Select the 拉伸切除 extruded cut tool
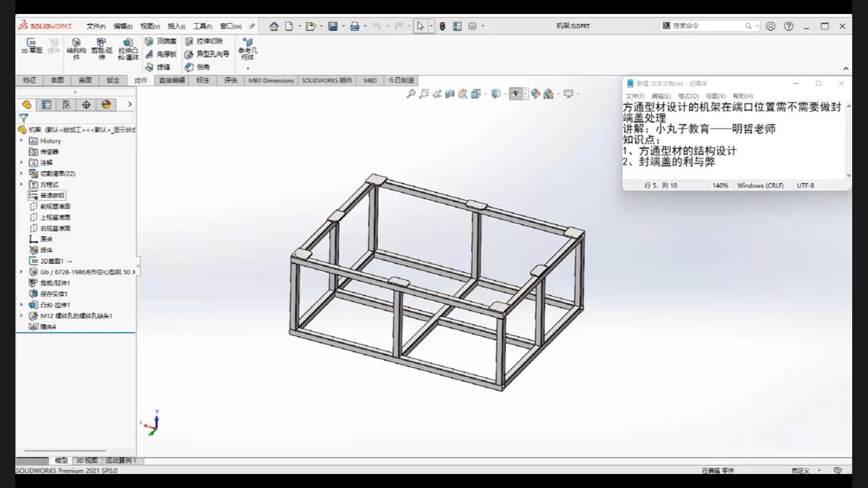 pos(204,41)
